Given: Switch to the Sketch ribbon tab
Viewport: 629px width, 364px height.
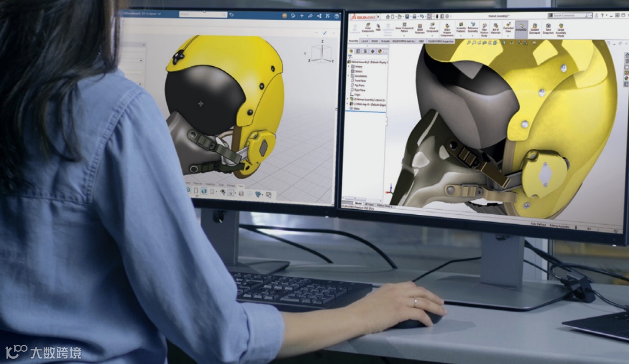Looking at the screenshot, I should [374, 41].
